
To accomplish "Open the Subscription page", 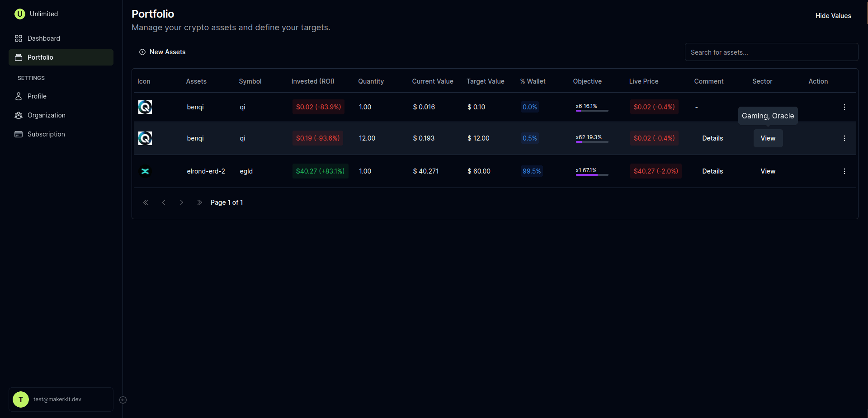I will pyautogui.click(x=61, y=134).
